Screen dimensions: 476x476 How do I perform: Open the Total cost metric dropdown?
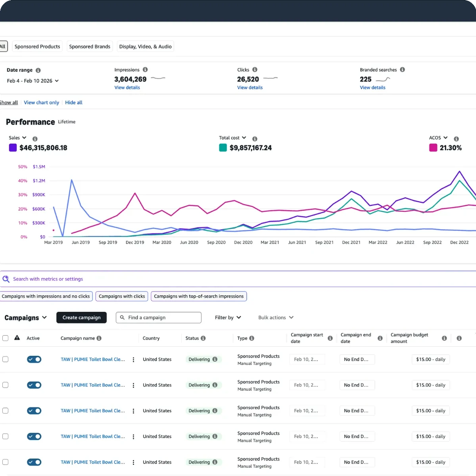coord(232,138)
